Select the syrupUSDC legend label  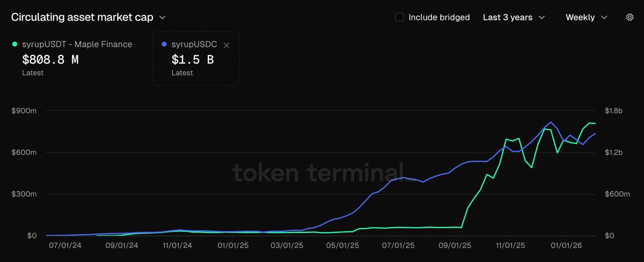coord(194,44)
